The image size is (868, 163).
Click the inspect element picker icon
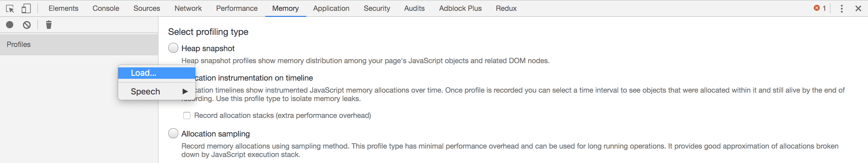(10, 8)
